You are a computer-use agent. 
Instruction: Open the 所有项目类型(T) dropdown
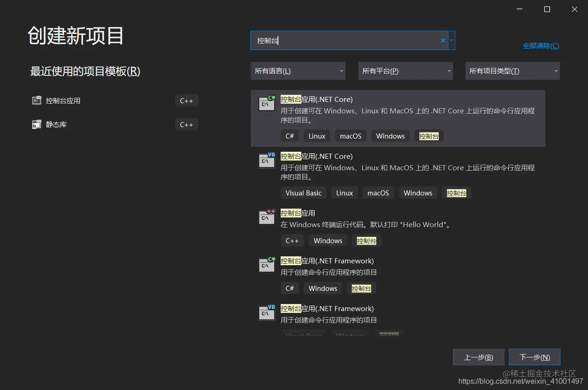point(512,71)
